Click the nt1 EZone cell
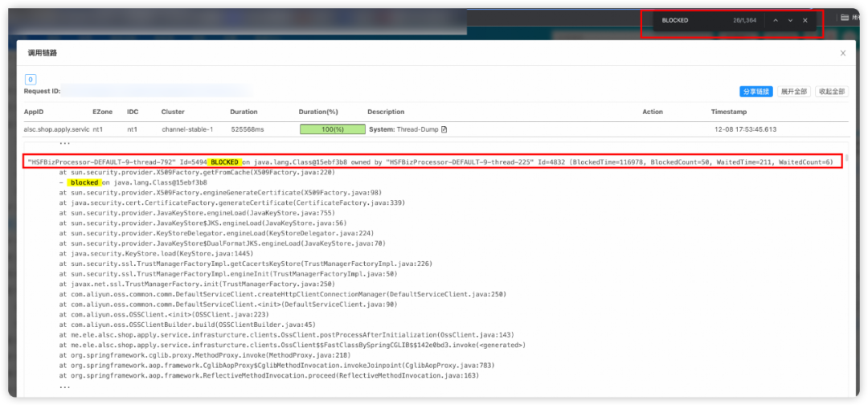The width and height of the screenshot is (868, 405). [x=97, y=129]
